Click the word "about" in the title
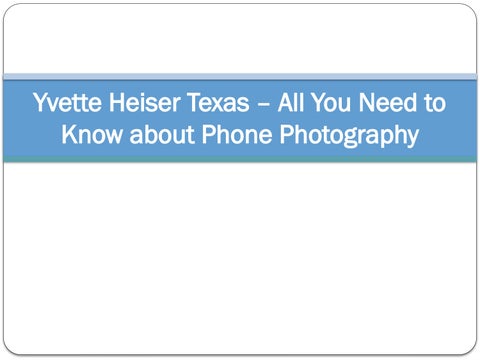 (162, 134)
